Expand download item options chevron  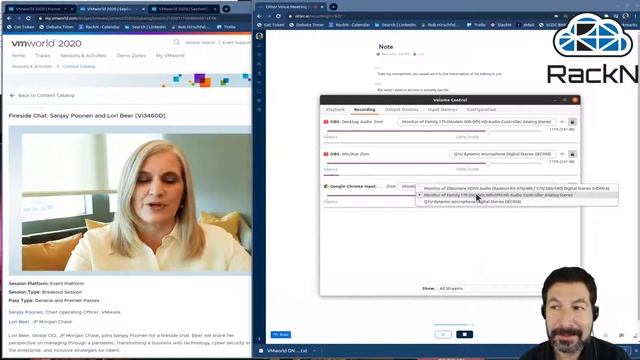tap(314, 351)
